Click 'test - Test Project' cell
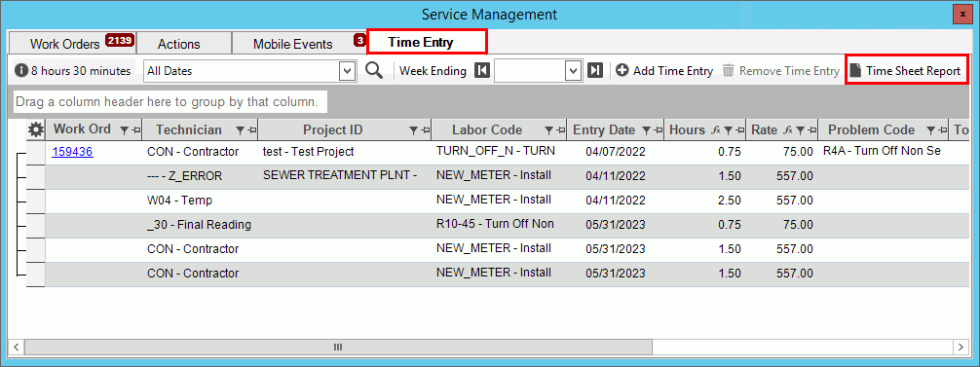This screenshot has height=367, width=980. (x=346, y=152)
